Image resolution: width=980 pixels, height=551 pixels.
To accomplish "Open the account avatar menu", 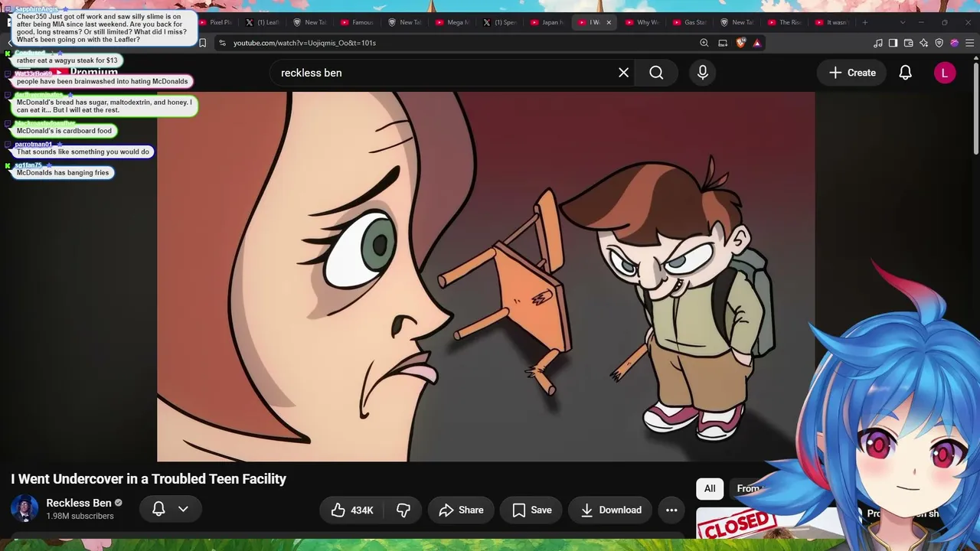I will (945, 73).
